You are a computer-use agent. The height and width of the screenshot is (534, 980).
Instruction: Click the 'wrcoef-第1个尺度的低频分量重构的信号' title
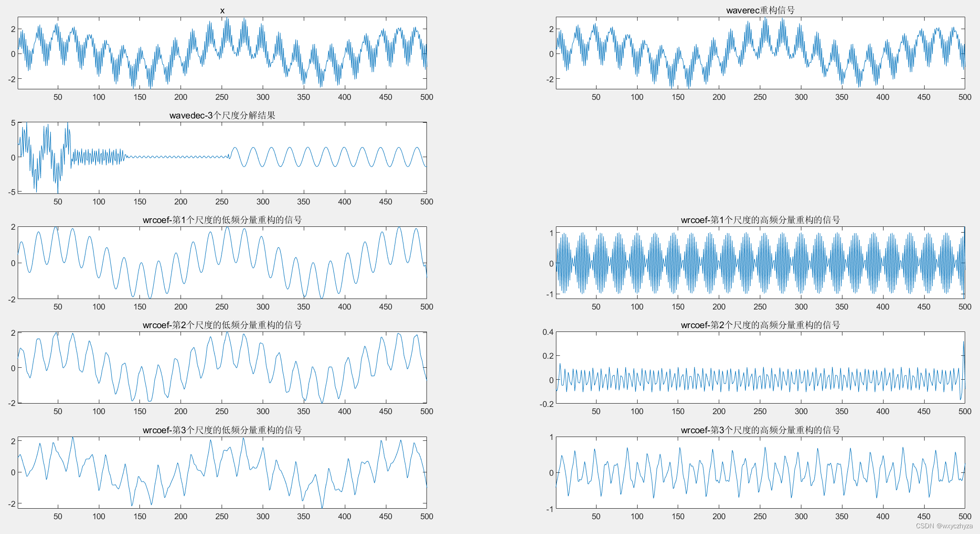coord(222,220)
